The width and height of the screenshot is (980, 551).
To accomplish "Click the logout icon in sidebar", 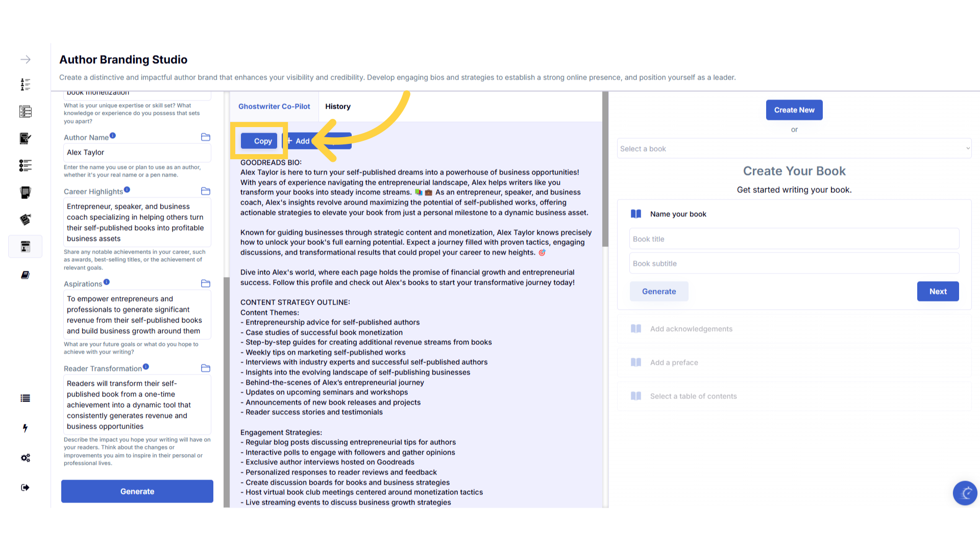I will (x=25, y=488).
